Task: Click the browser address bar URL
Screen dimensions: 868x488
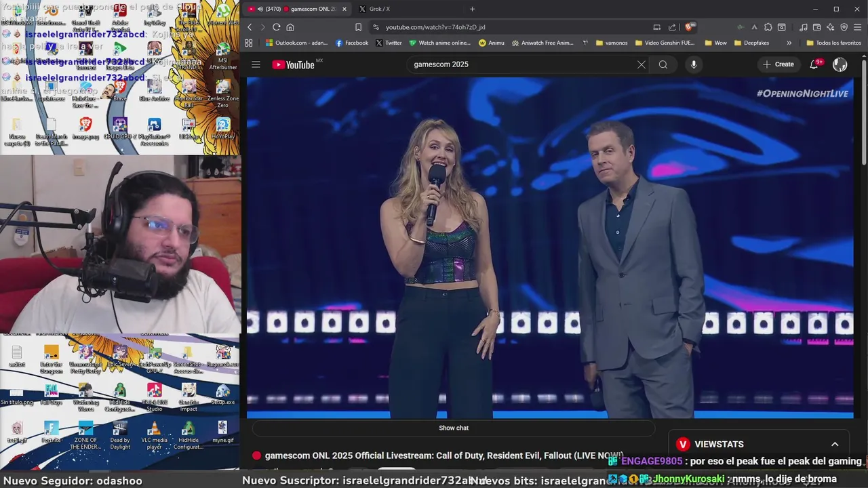Action: (x=435, y=27)
